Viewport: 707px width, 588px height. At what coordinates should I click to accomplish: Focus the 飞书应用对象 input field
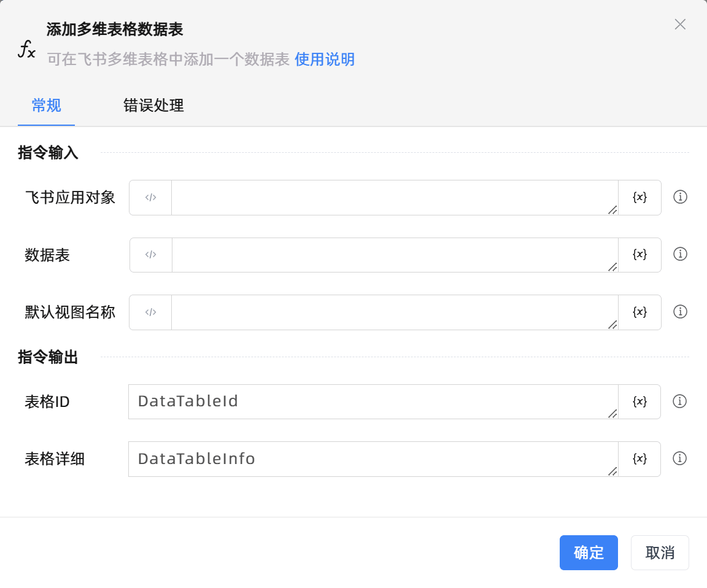pyautogui.click(x=395, y=198)
